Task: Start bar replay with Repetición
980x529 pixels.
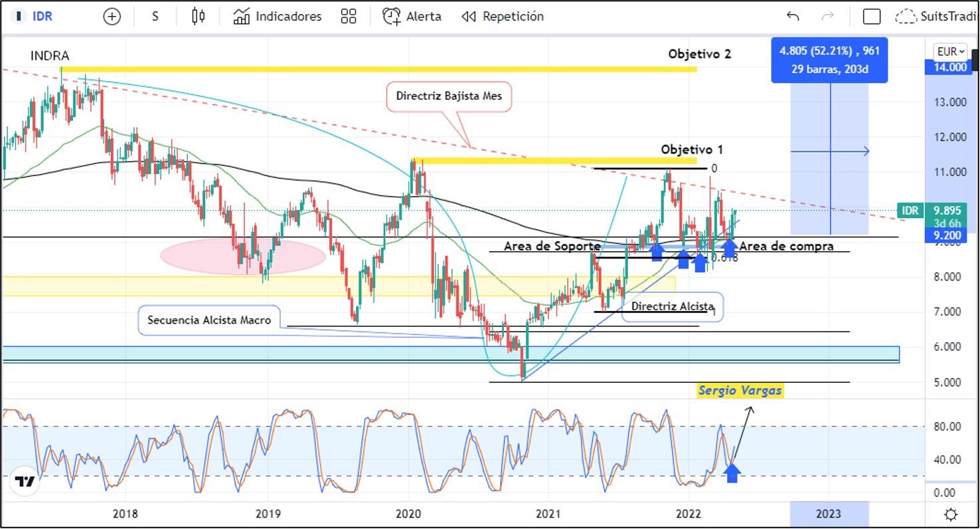Action: point(503,17)
